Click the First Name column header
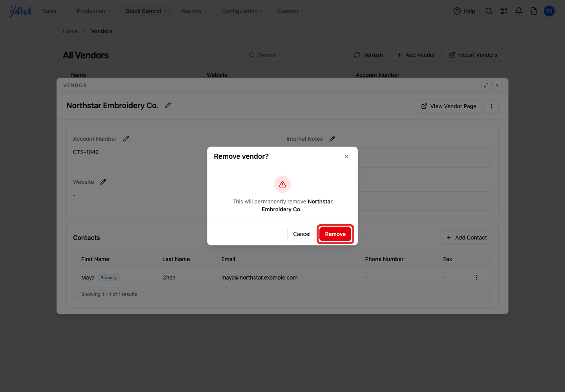Viewport: 565px width, 392px height. coord(95,259)
